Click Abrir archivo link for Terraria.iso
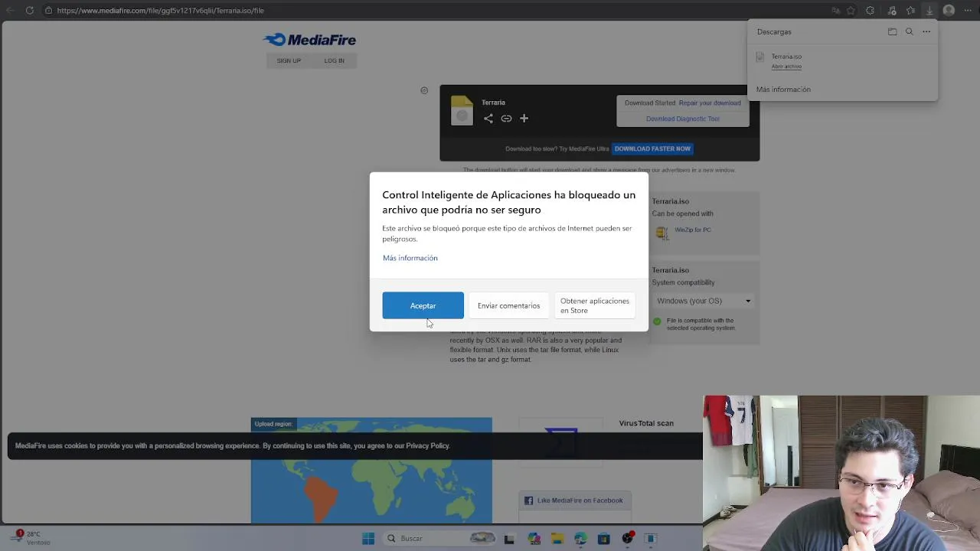980x551 pixels. coord(786,67)
